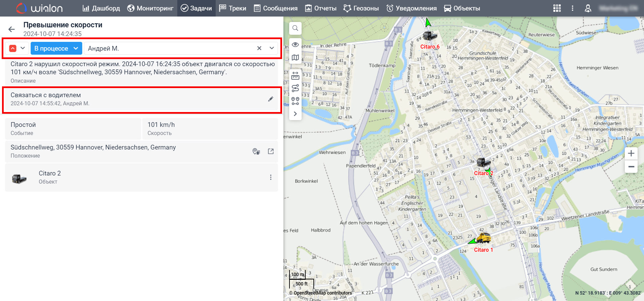Click the nearest objects pin tool
This screenshot has height=301, width=644.
pos(295,101)
